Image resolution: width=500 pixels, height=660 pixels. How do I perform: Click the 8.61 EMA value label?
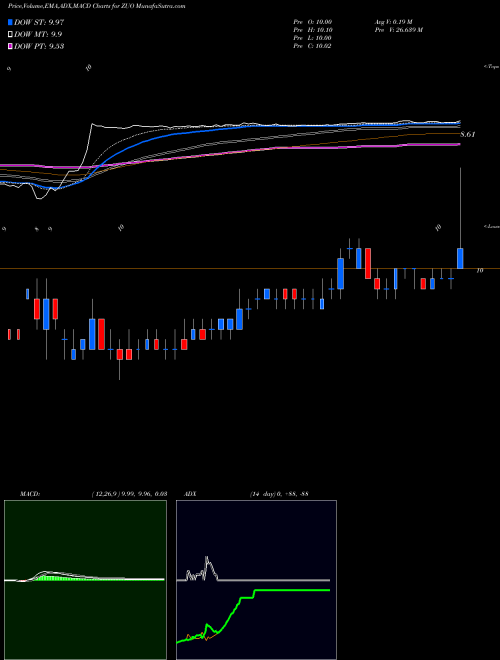coord(467,134)
